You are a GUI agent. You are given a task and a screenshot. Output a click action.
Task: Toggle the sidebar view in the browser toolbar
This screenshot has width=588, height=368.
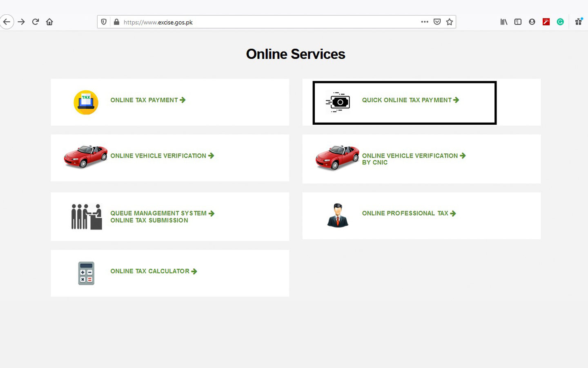point(517,22)
